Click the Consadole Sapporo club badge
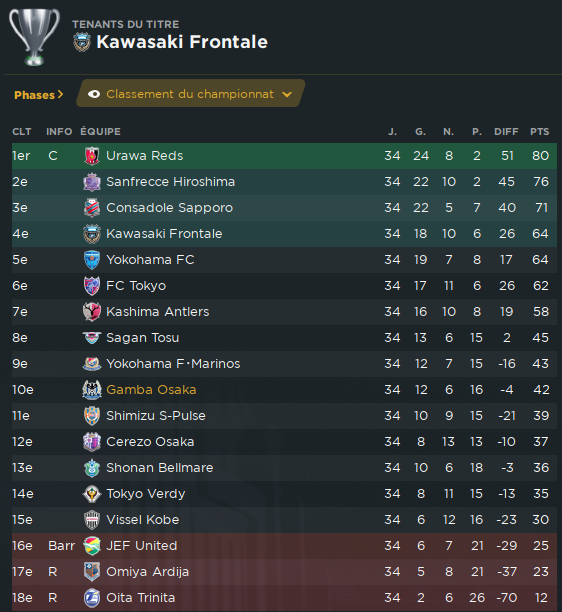The height and width of the screenshot is (612, 562). tap(92, 208)
